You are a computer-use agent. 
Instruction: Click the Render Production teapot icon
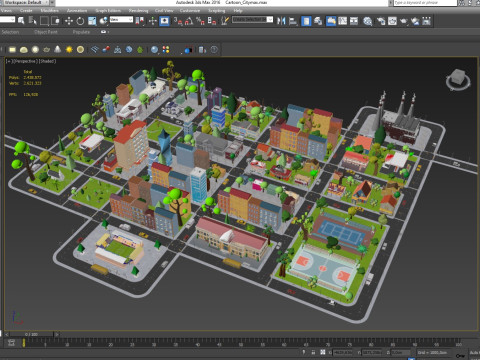(403, 21)
